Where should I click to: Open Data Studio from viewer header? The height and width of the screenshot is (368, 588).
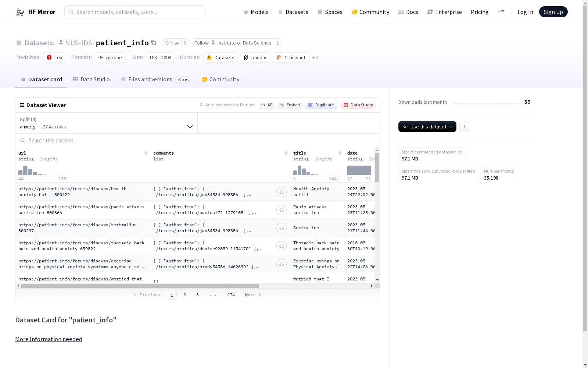(358, 105)
